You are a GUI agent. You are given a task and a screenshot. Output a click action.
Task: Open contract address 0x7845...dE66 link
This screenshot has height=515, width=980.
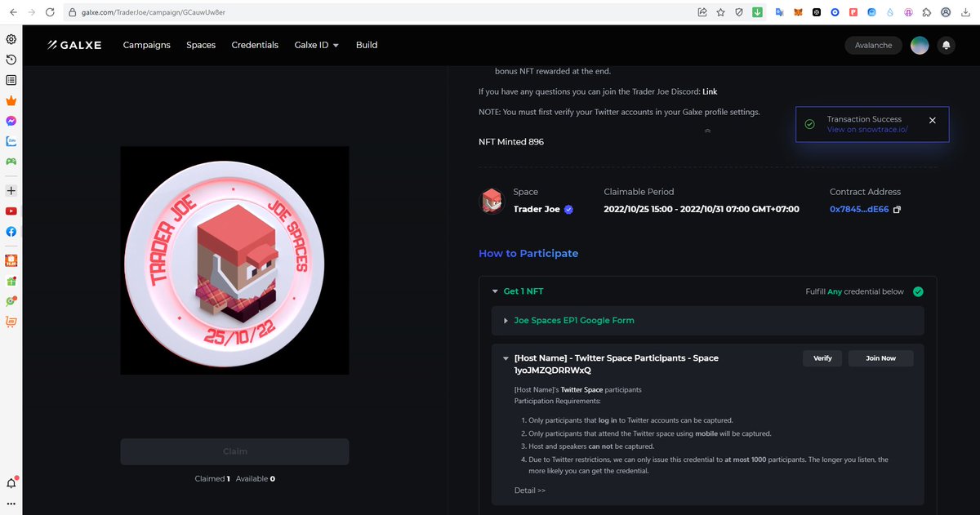click(859, 210)
